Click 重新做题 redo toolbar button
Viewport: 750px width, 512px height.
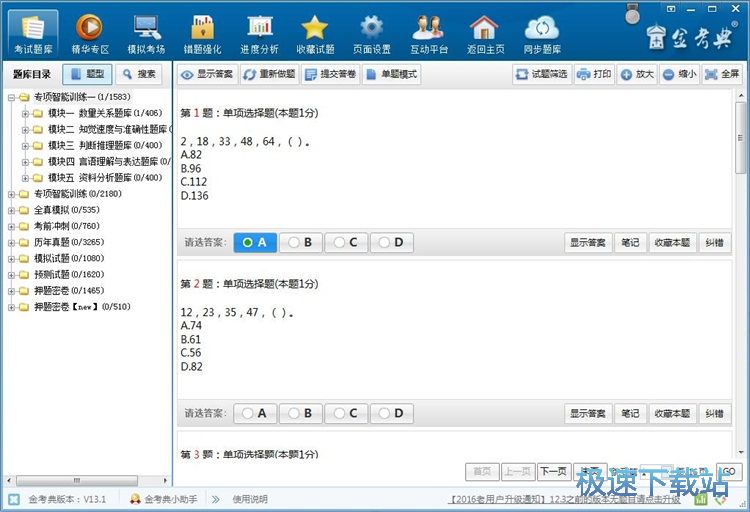coord(269,74)
